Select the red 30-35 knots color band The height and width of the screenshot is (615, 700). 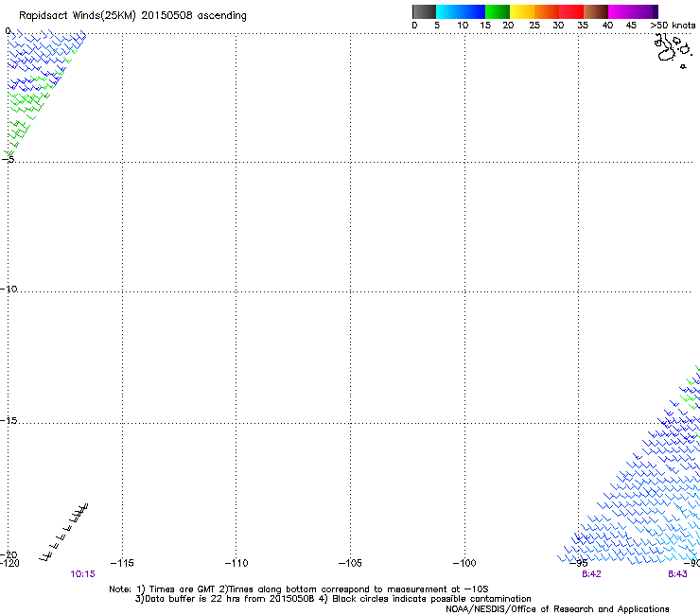[571, 11]
